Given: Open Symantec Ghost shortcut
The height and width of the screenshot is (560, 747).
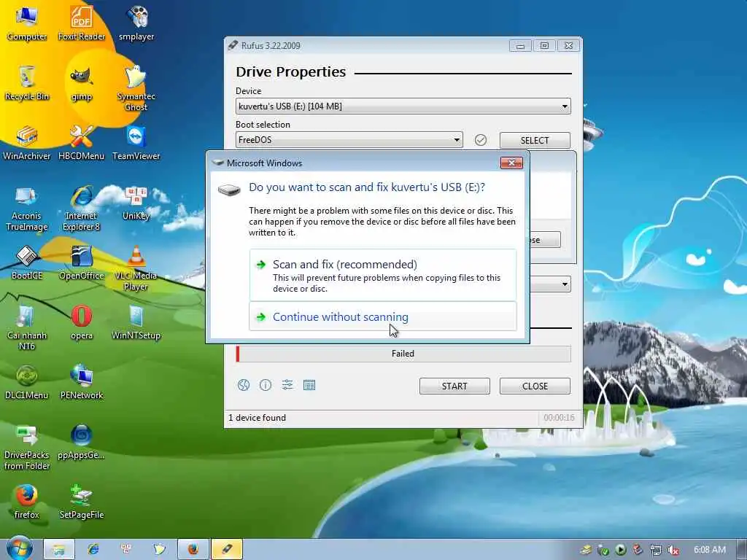Looking at the screenshot, I should pos(136,88).
